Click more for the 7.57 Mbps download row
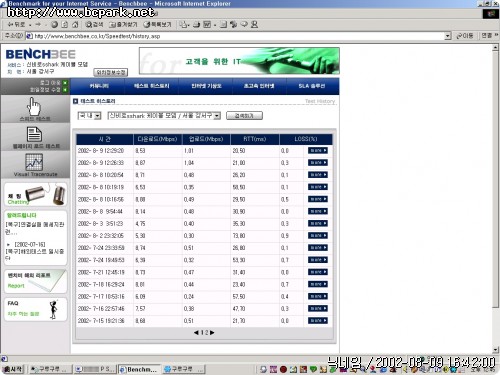Viewport: 500px width, 375px height. pyautogui.click(x=318, y=309)
